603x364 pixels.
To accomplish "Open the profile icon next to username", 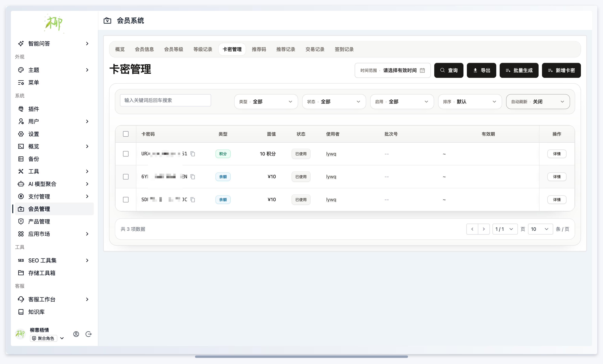I will (76, 334).
